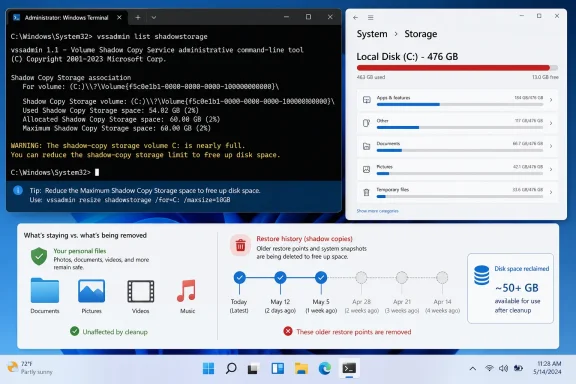Click the red X removed restore points icon
This screenshot has height=384, width=576.
(288, 331)
